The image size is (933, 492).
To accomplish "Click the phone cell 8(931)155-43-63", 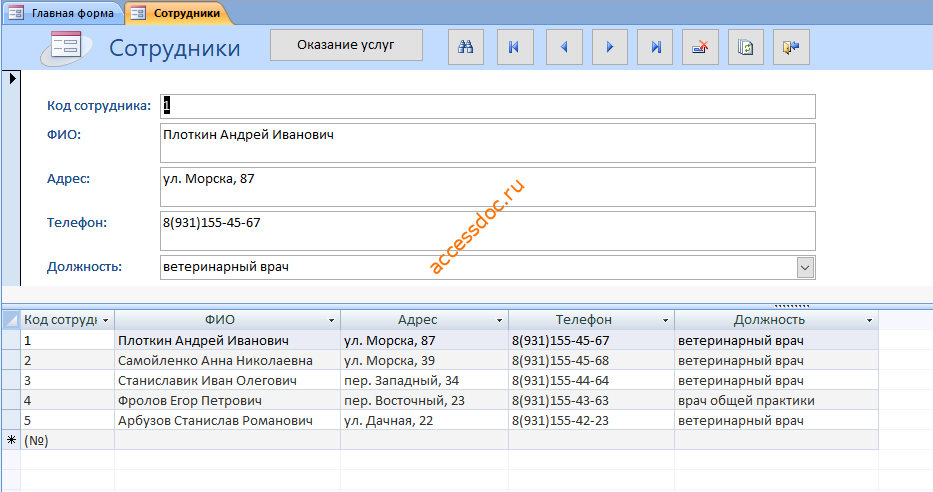I will tap(591, 400).
